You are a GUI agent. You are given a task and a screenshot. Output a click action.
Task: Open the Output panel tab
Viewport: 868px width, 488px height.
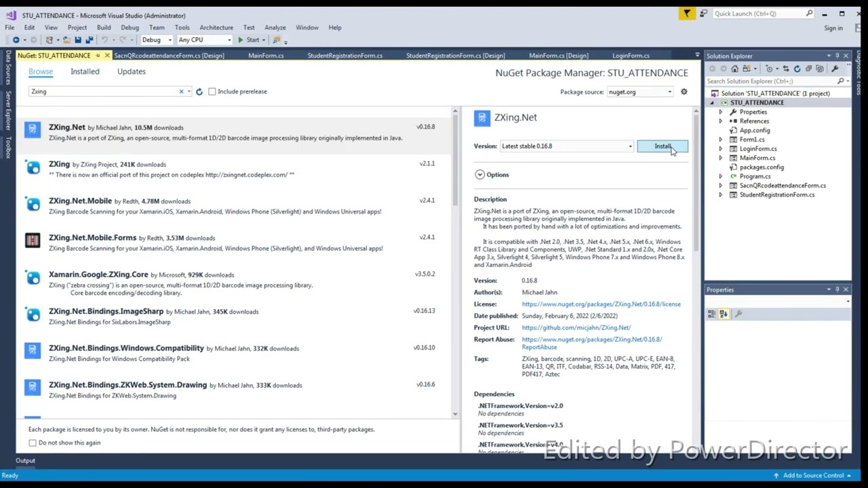[25, 461]
